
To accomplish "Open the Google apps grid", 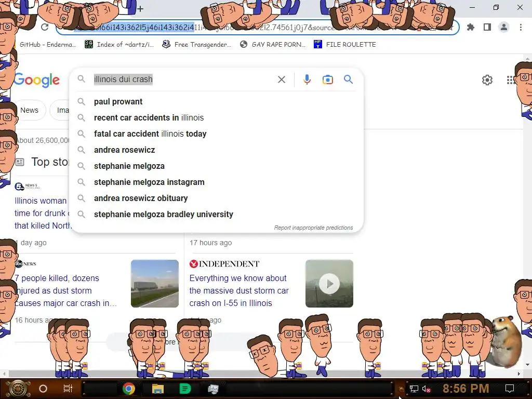I will coord(510,80).
